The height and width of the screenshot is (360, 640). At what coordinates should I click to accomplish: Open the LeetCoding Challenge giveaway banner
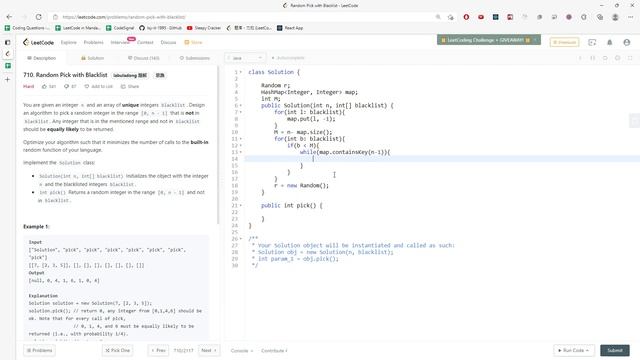point(489,40)
